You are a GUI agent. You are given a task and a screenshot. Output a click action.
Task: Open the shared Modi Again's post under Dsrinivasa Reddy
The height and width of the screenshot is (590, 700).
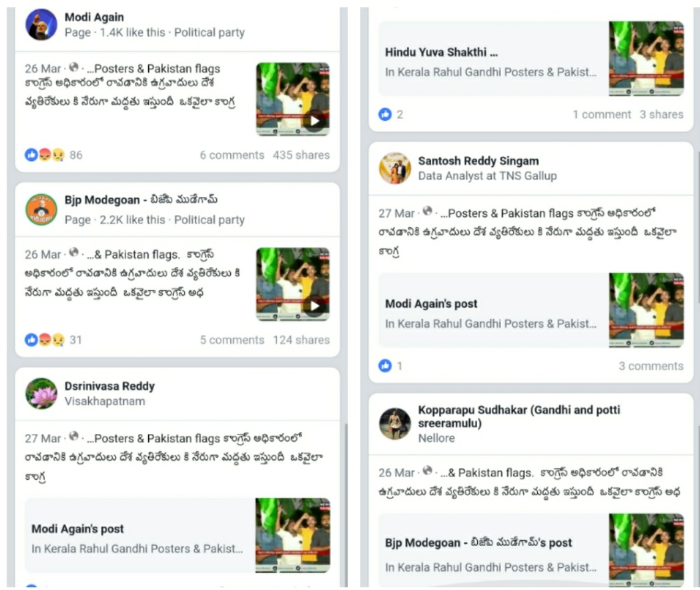178,535
